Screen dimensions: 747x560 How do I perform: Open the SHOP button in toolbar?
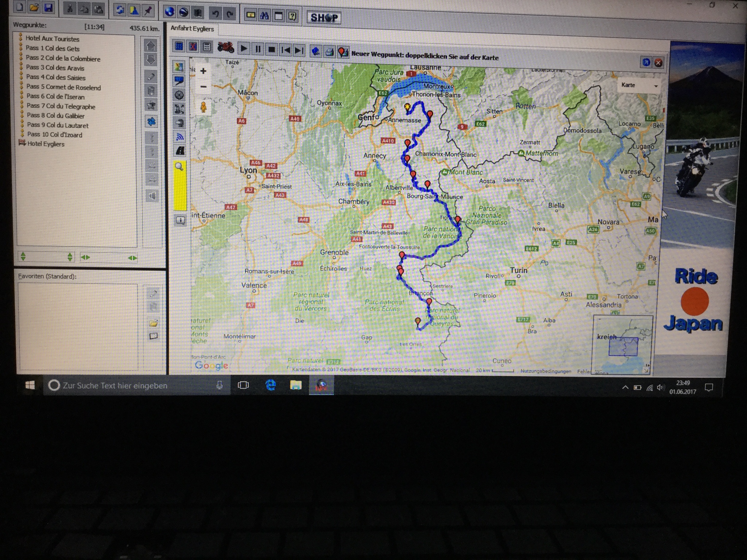tap(324, 17)
